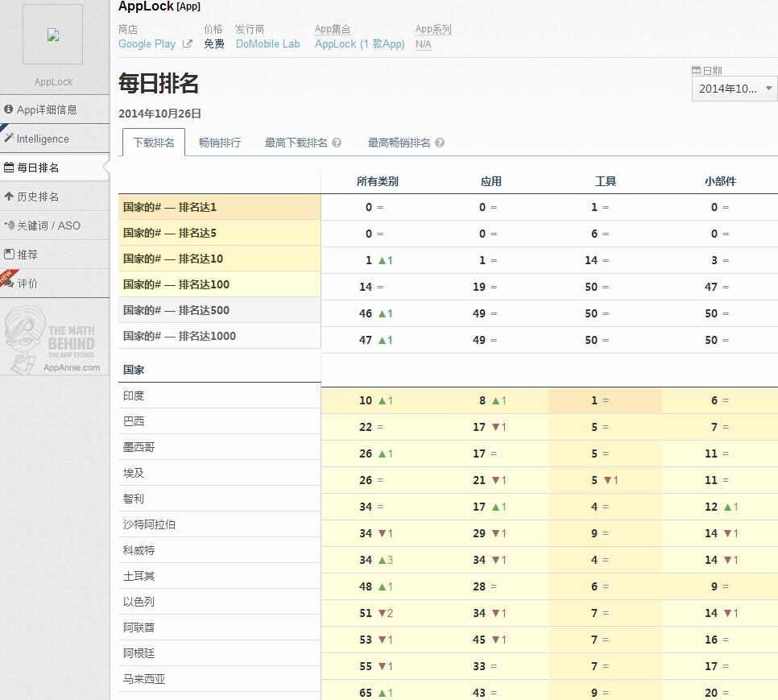Click the 埃及 country row
This screenshot has width=778, height=700.
(x=219, y=474)
